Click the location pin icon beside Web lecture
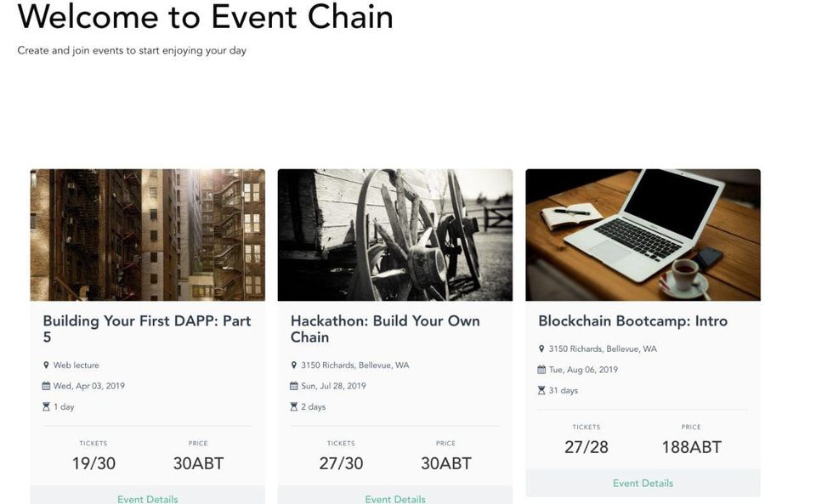Viewport: 816px width, 504px height. 47,365
